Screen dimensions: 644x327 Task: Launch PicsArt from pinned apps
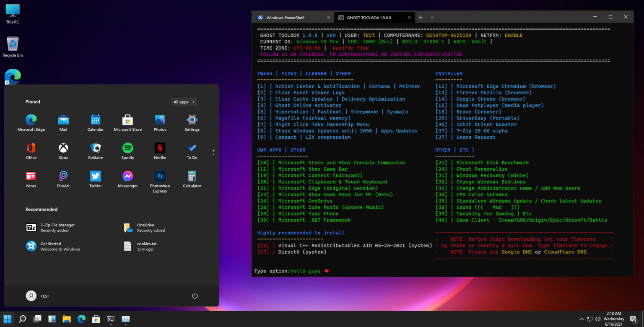click(x=63, y=179)
